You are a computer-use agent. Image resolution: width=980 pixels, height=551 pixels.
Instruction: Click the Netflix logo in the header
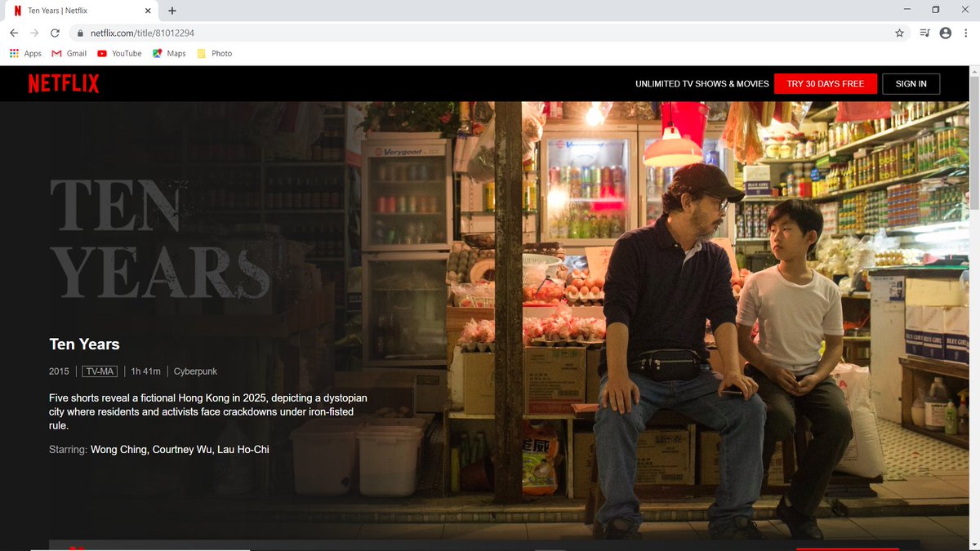64,83
